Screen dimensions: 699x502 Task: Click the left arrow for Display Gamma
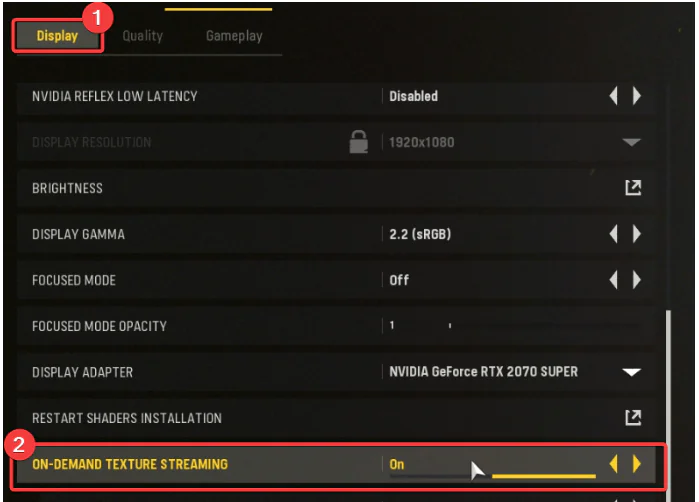(x=613, y=234)
